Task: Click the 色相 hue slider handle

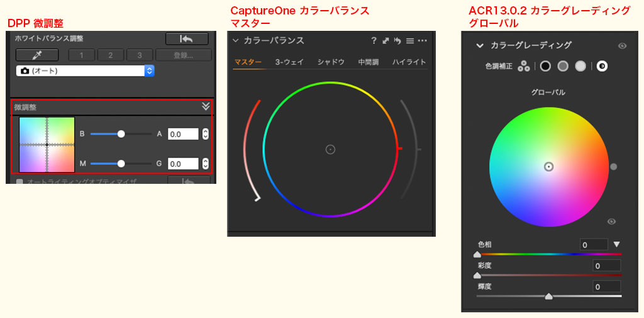Action: point(477,254)
